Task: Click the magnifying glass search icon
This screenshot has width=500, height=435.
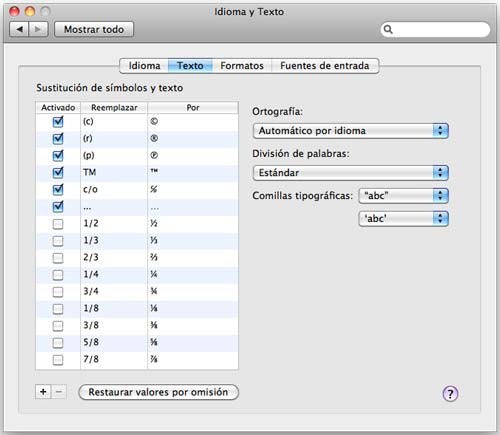Action: 388,29
